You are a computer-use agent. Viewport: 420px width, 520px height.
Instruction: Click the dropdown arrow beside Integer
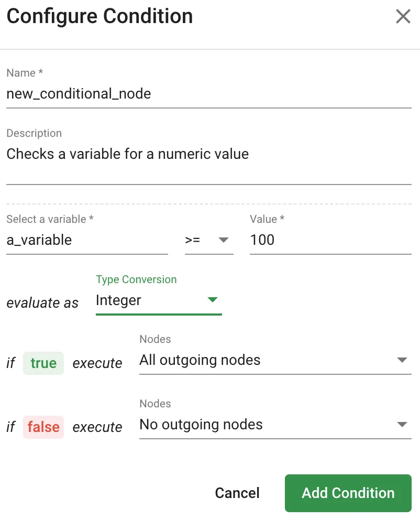point(213,300)
